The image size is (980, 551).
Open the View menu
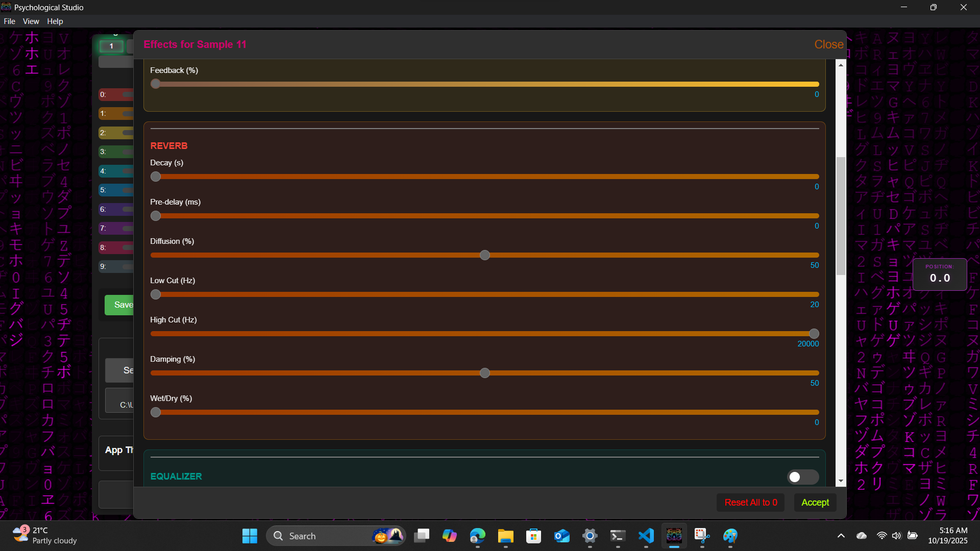[x=31, y=21]
